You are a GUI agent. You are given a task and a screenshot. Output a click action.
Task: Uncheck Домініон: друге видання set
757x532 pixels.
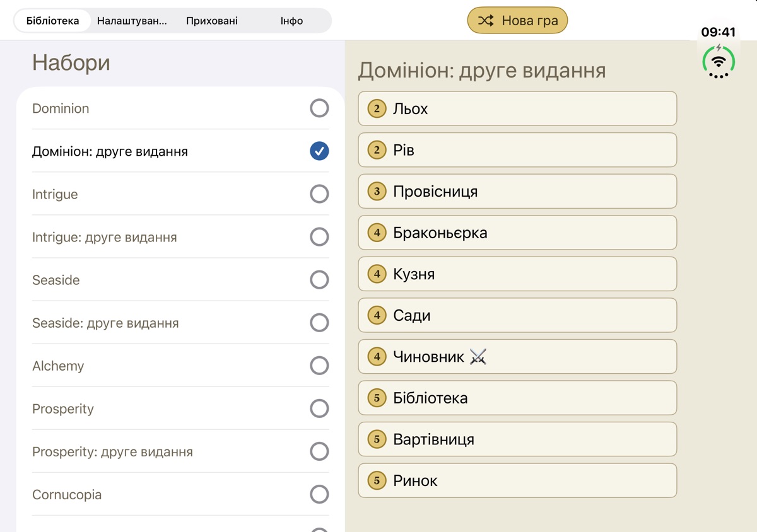pyautogui.click(x=319, y=151)
